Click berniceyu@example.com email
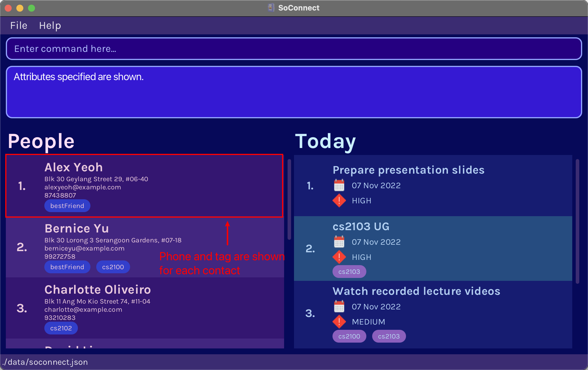The width and height of the screenshot is (588, 370). 84,248
